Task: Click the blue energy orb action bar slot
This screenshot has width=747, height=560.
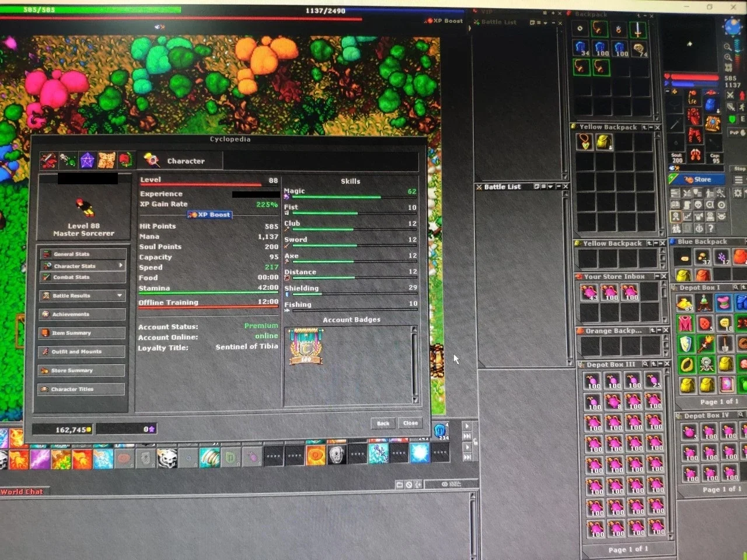Action: coord(420,453)
